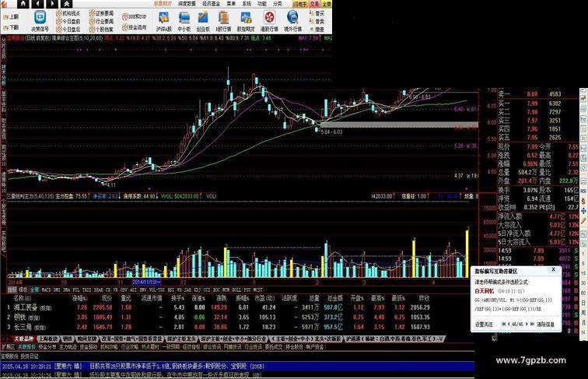This screenshot has width=588, height=379.
Task: Go forward with the right arrow button
Action: 53,4
